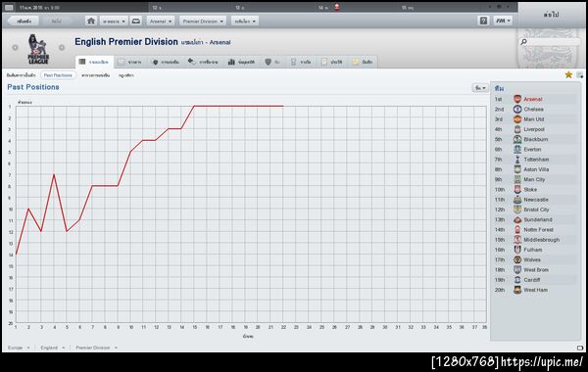Open the Premier Division dropdown in the bottom bar
This screenshot has height=372, width=588.
96,348
